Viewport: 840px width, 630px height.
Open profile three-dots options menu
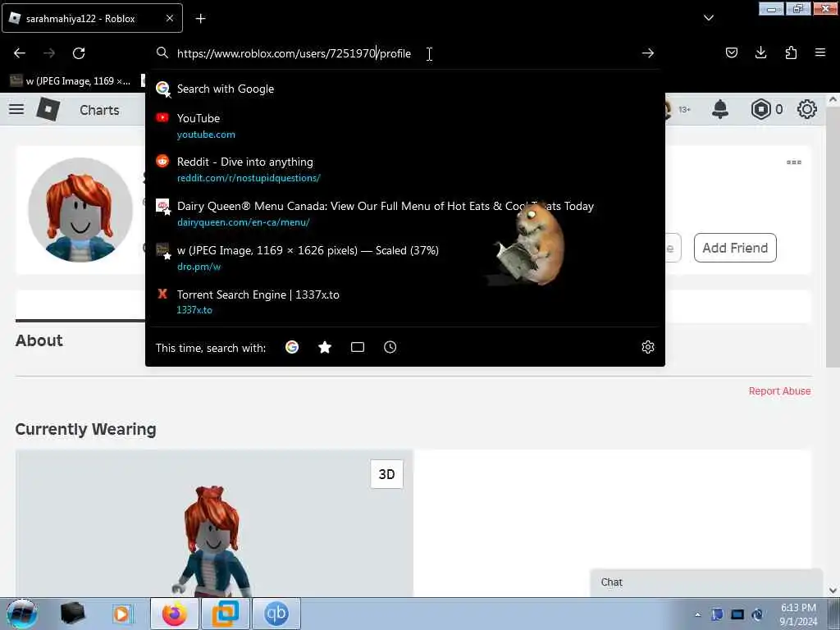coord(794,162)
